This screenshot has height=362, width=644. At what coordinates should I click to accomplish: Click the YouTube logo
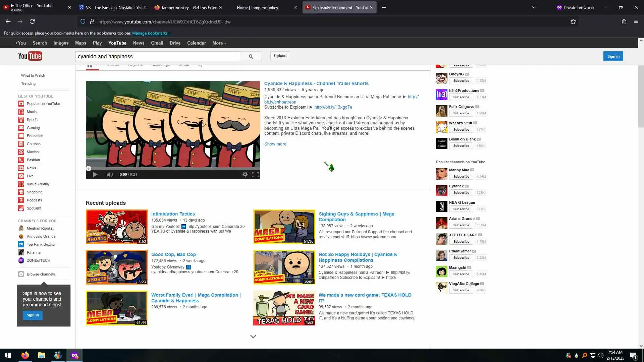pos(30,56)
